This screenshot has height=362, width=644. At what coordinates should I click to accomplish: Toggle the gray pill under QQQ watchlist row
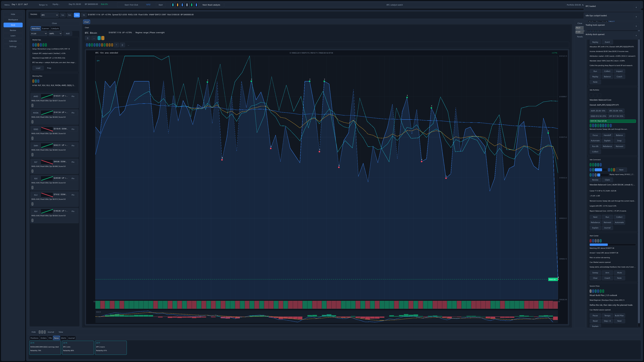pos(33,138)
